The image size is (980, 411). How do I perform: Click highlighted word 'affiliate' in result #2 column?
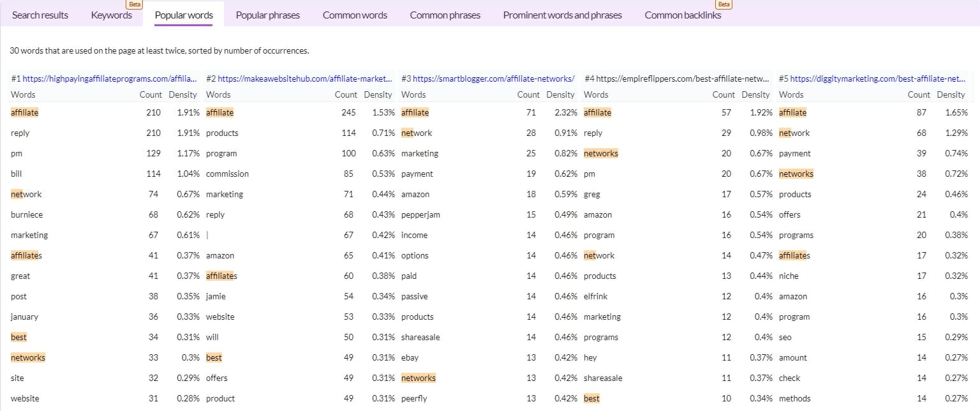click(219, 113)
